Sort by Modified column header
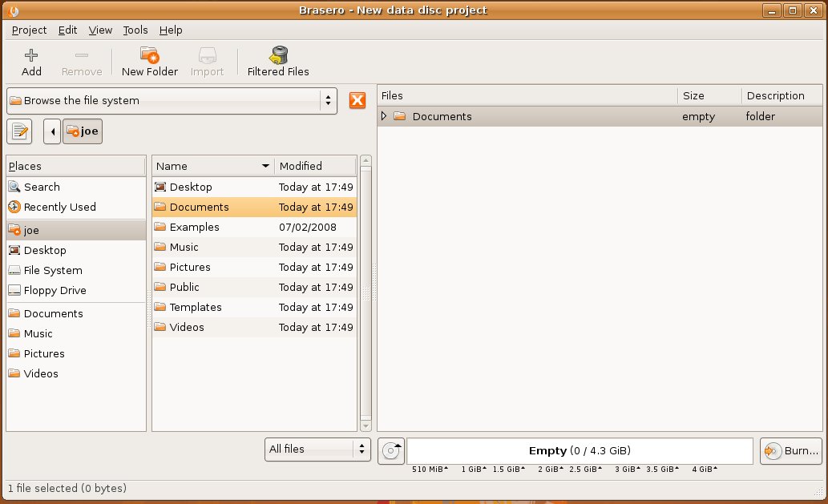The height and width of the screenshot is (504, 828). point(316,166)
